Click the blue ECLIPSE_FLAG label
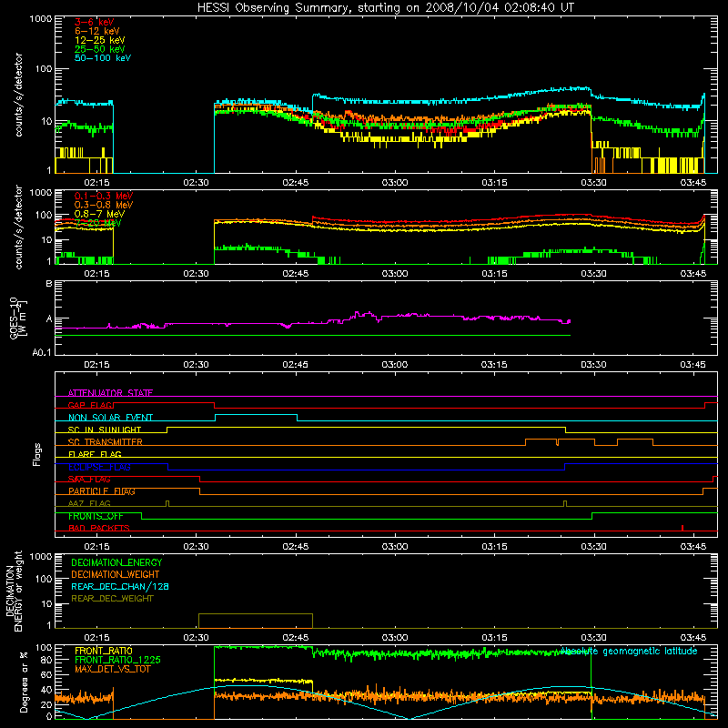728x728 pixels. pyautogui.click(x=99, y=467)
